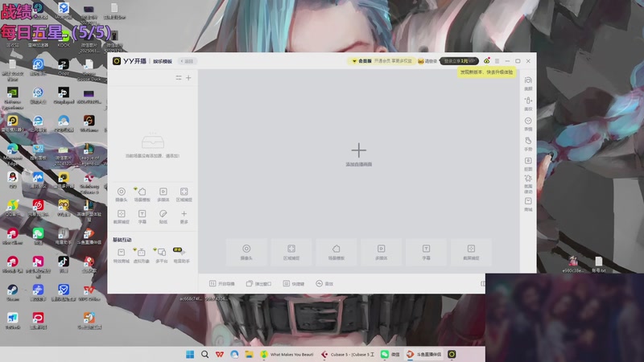Open stickers (贴纸) in left panel

pyautogui.click(x=163, y=216)
